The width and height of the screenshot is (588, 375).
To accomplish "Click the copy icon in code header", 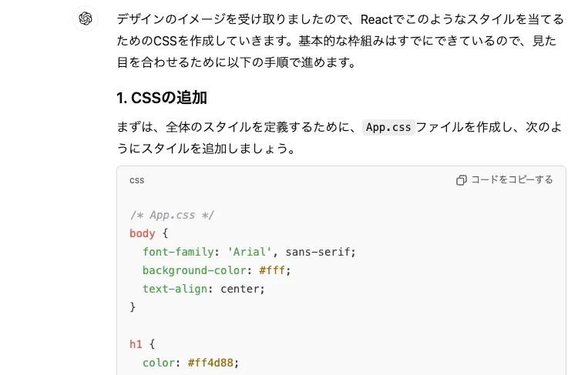I will pos(461,180).
